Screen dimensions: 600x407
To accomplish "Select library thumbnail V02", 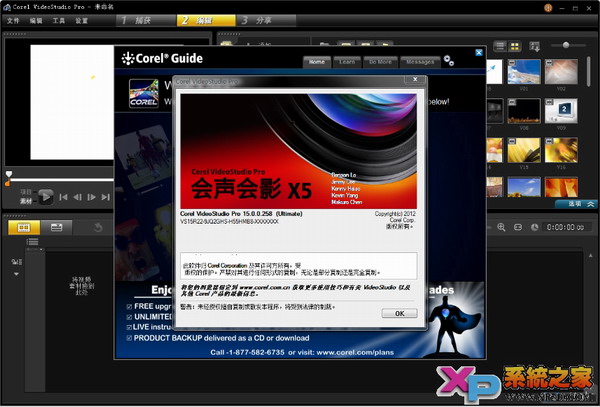I will (561, 72).
